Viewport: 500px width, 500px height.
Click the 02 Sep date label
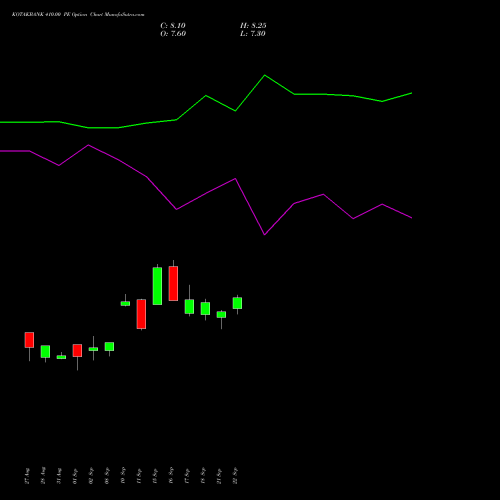(91, 476)
